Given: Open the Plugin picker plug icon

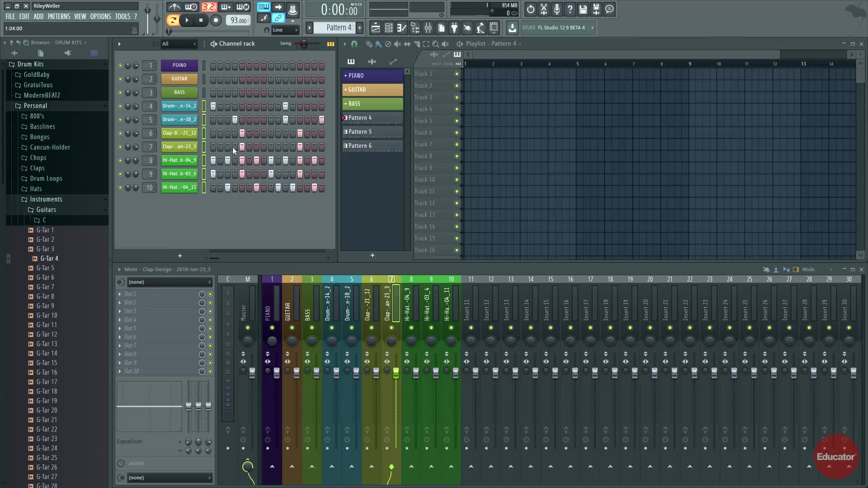Looking at the screenshot, I should [454, 28].
